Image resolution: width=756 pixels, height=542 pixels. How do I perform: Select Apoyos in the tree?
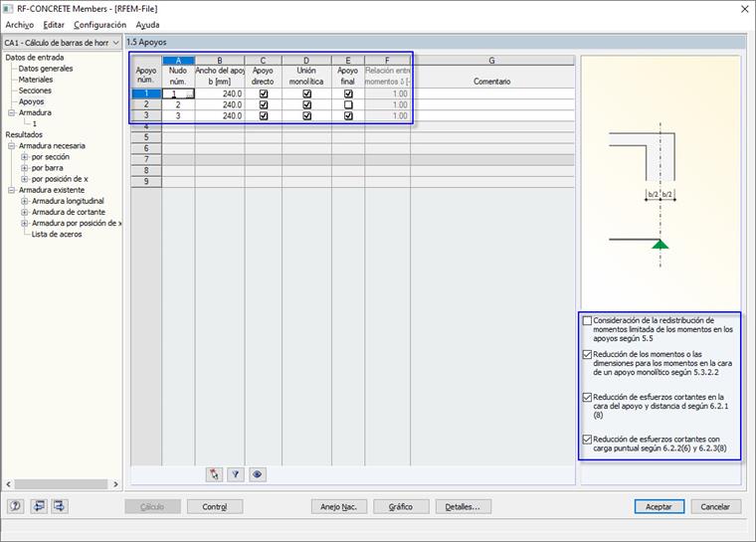point(32,101)
